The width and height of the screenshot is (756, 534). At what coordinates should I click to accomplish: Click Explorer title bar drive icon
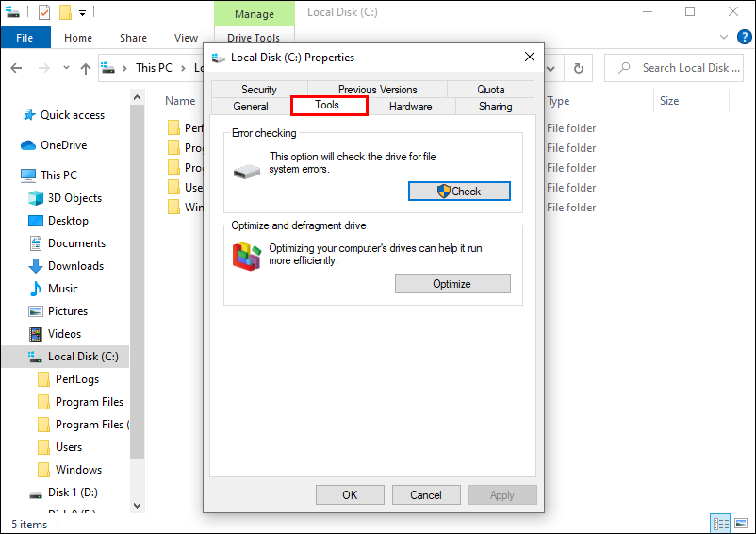click(x=12, y=12)
